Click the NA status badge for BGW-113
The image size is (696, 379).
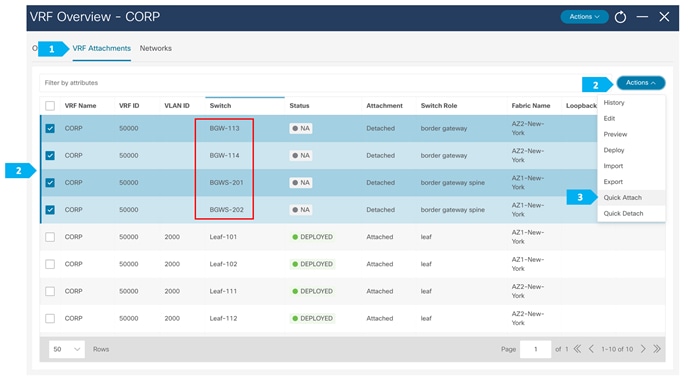(x=301, y=128)
